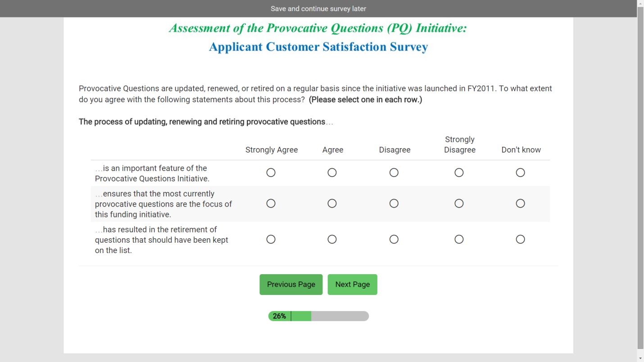
Task: Select Strongly Agree for most currently provocative row
Action: (x=271, y=204)
